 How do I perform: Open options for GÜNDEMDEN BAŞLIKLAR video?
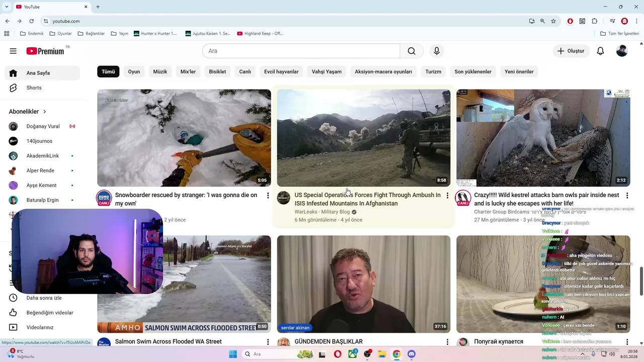447,342
